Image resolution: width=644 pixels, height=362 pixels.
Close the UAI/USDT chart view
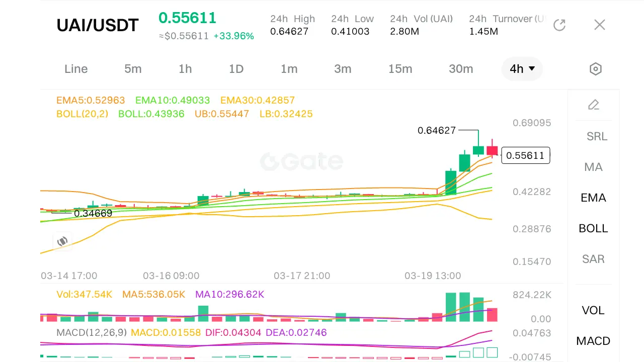(599, 25)
